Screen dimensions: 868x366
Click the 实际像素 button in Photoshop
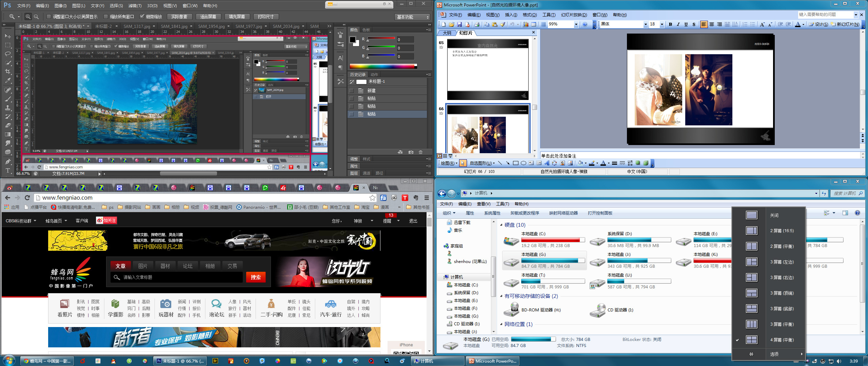pos(179,17)
